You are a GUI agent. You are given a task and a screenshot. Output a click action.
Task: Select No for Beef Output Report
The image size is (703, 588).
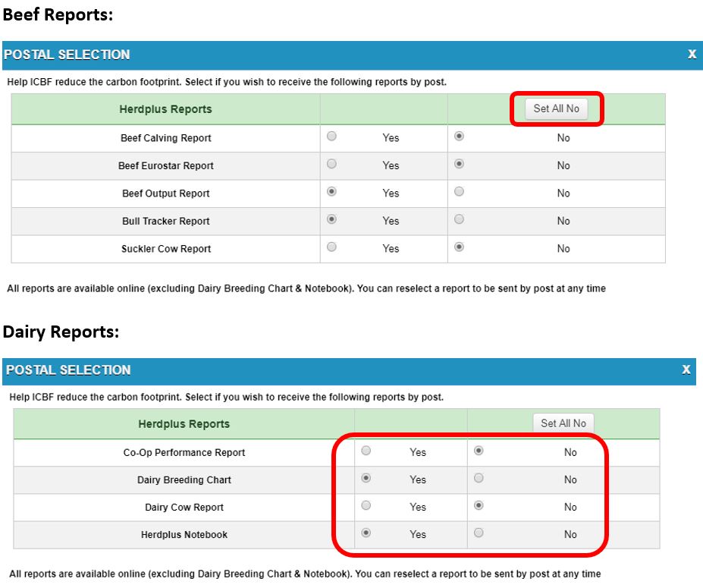(x=459, y=191)
